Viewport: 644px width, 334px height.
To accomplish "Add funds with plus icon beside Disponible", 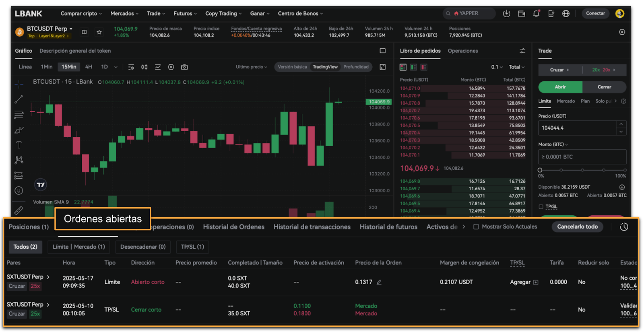I will tap(622, 187).
